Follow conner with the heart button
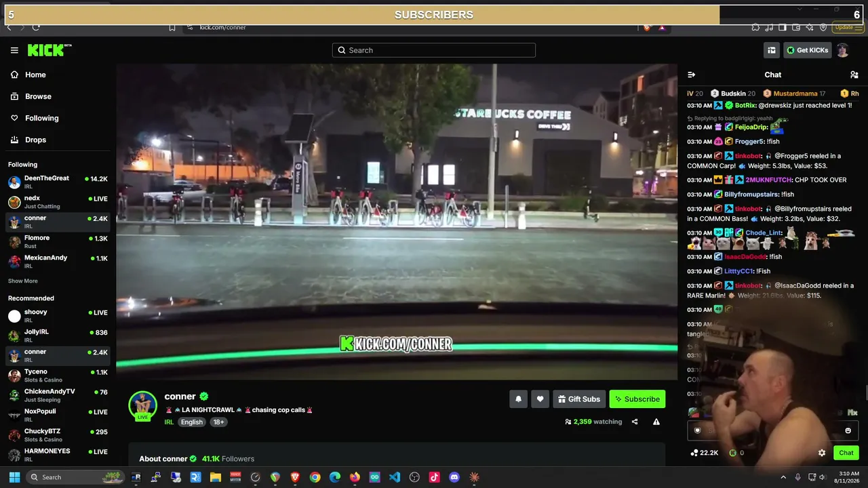 pyautogui.click(x=540, y=399)
